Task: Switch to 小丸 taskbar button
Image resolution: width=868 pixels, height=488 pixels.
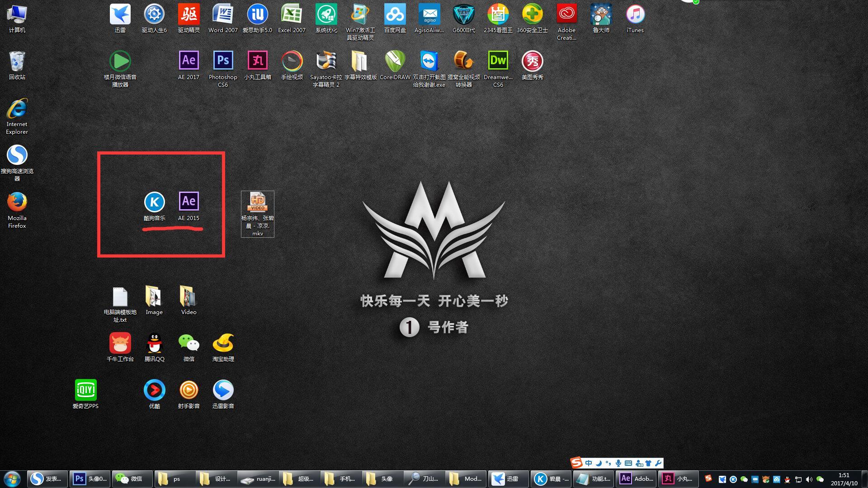Action: click(678, 479)
